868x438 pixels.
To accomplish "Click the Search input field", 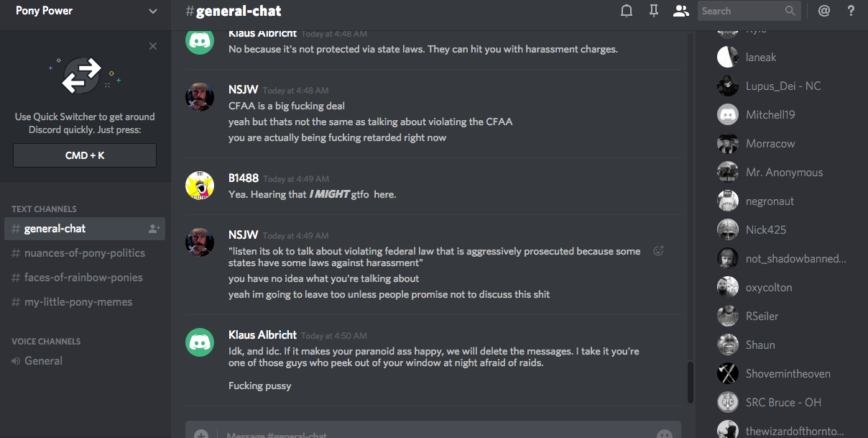I will tap(740, 11).
